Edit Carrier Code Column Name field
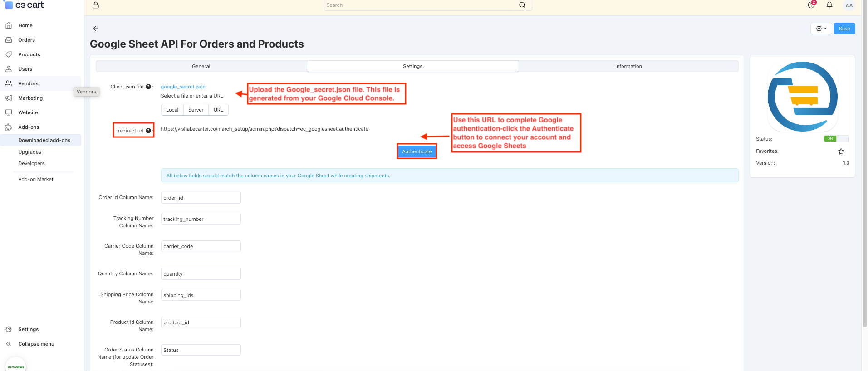 click(201, 246)
